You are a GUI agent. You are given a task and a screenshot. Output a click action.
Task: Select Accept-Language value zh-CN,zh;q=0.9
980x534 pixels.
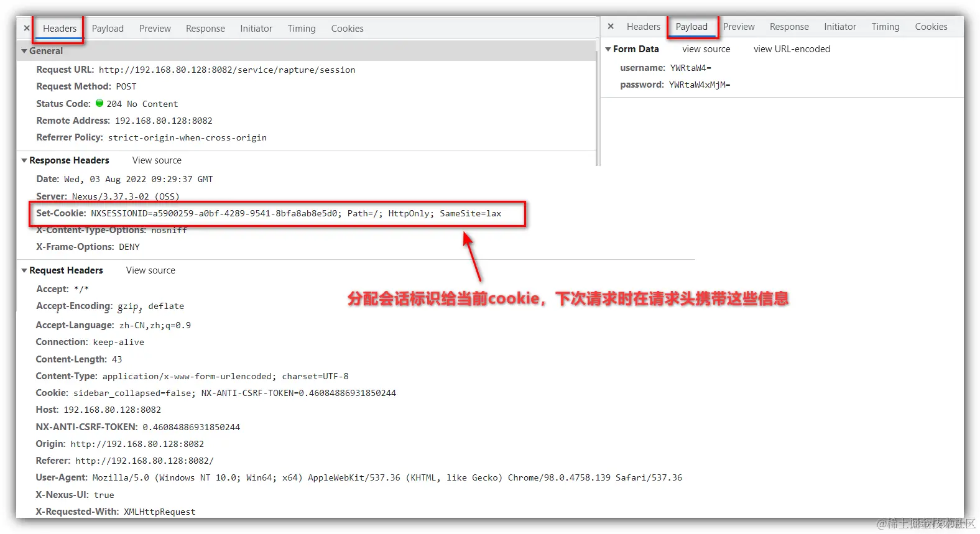155,325
